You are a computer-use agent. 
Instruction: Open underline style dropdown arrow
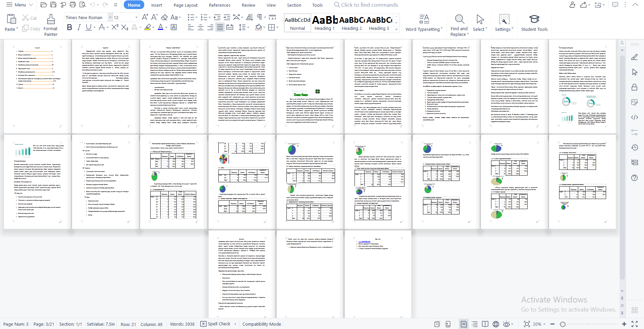coord(95,27)
